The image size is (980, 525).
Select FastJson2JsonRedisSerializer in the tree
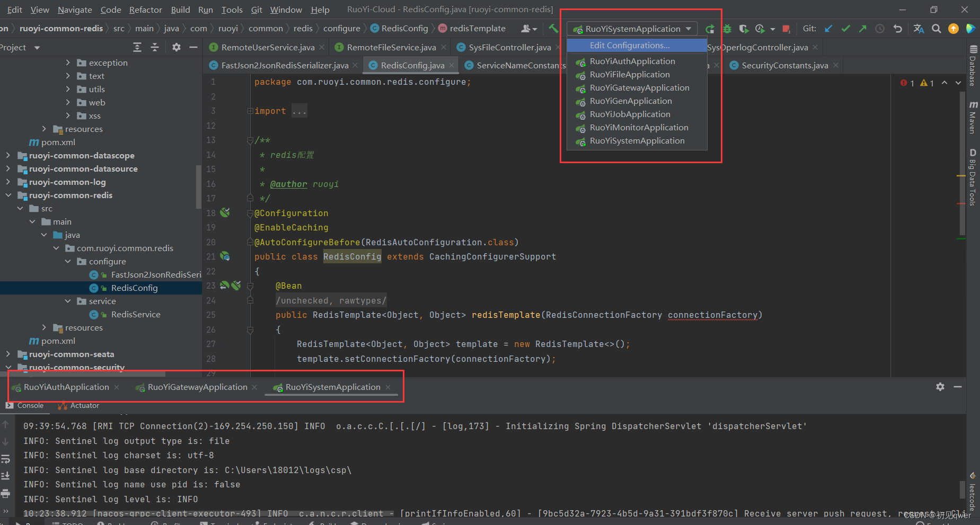point(156,274)
